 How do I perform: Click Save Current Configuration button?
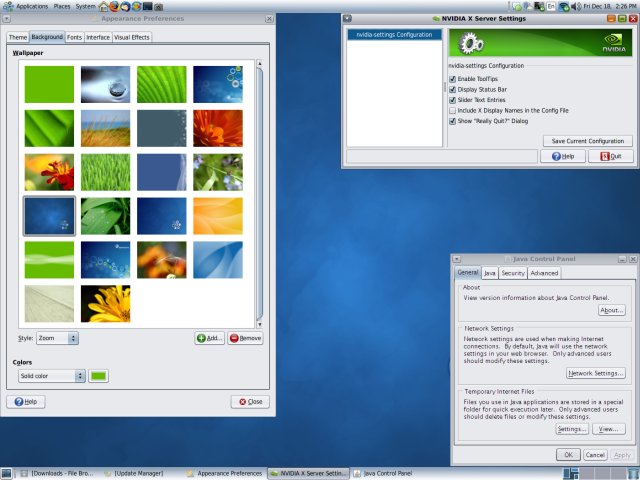click(x=588, y=141)
